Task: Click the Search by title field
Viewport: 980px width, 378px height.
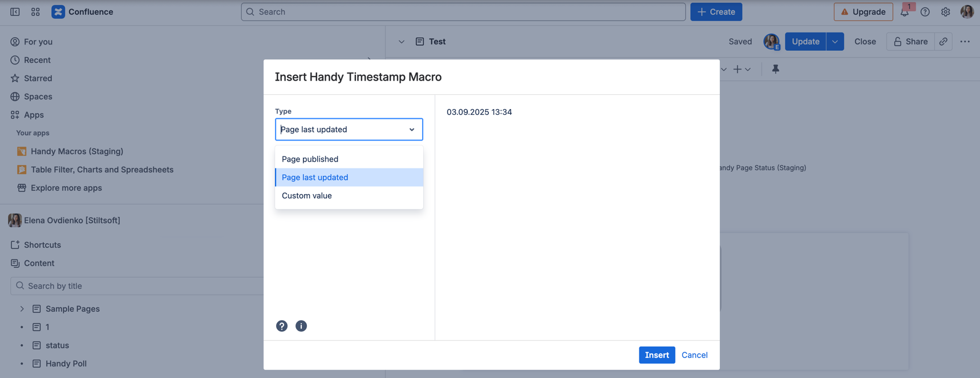Action: (137, 286)
